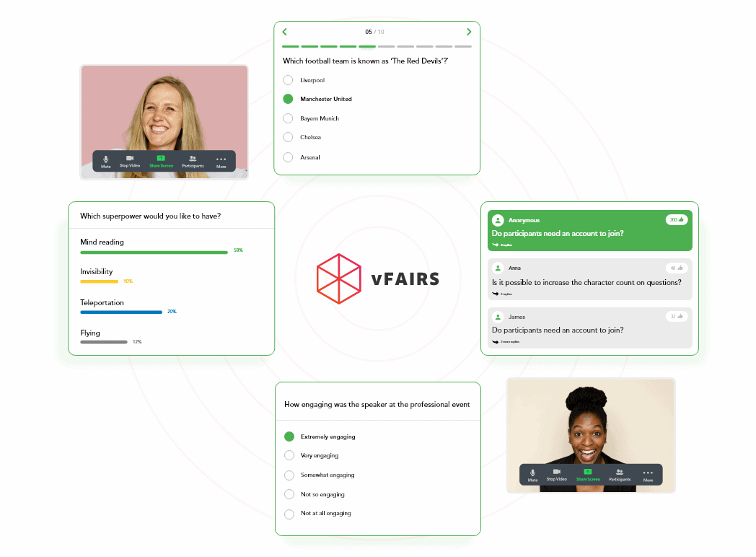Click Anna's avatar icon
Image resolution: width=756 pixels, height=557 pixels.
click(498, 268)
